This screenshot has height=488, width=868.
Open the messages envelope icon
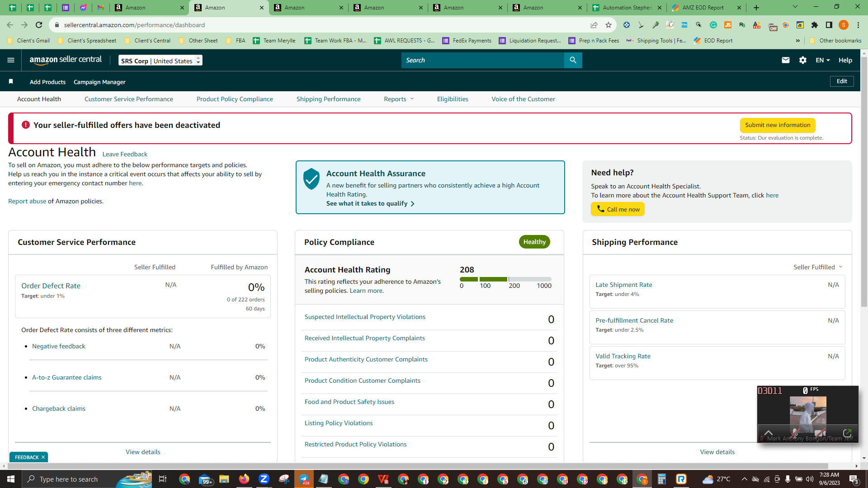786,60
